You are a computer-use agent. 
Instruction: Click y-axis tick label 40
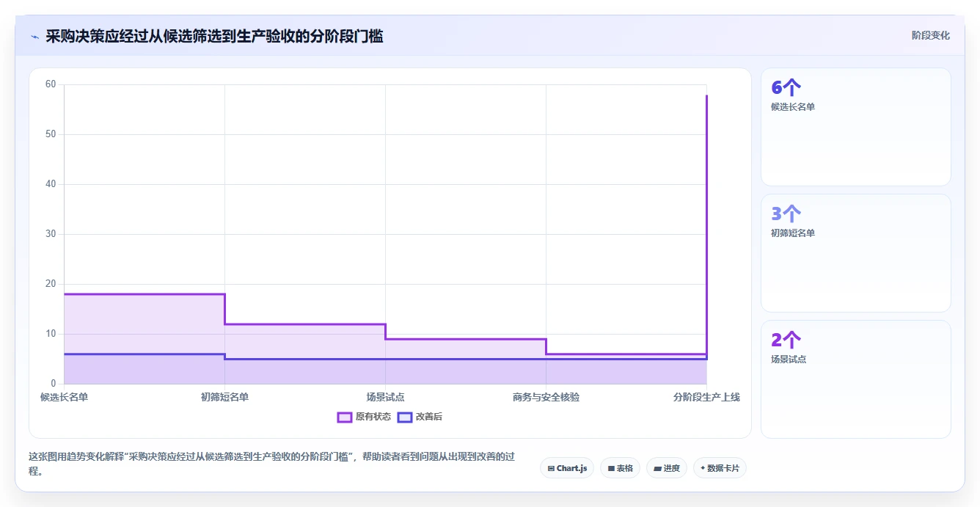coord(51,184)
